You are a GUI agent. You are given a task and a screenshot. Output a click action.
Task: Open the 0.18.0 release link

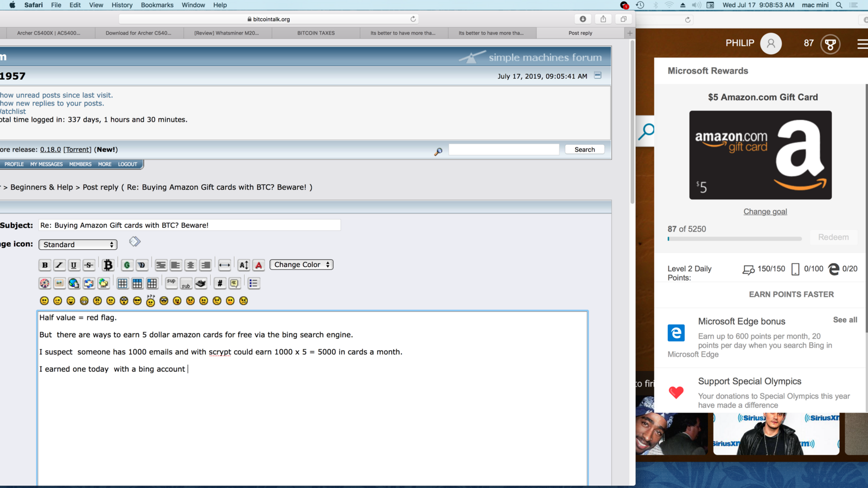(50, 150)
